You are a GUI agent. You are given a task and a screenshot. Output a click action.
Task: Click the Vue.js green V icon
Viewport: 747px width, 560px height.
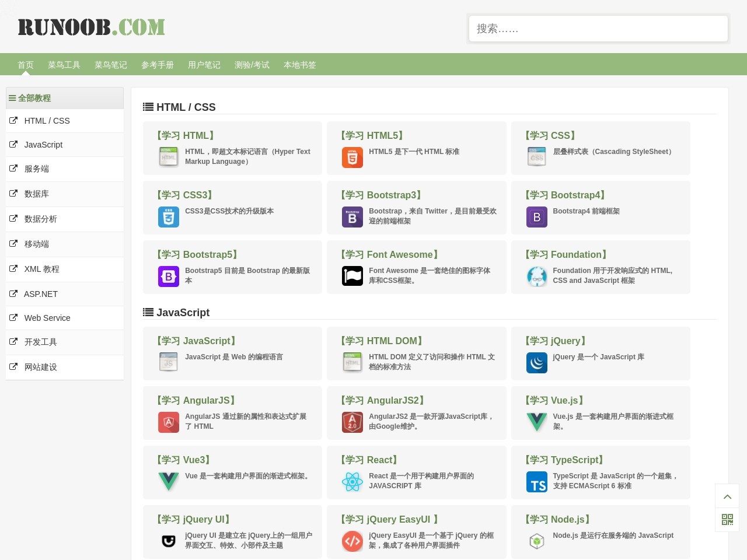(536, 422)
